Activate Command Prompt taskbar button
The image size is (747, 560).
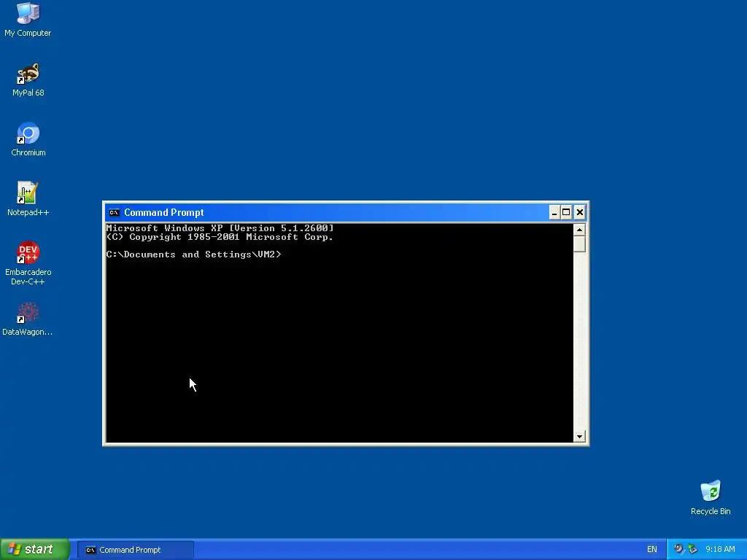click(x=135, y=550)
